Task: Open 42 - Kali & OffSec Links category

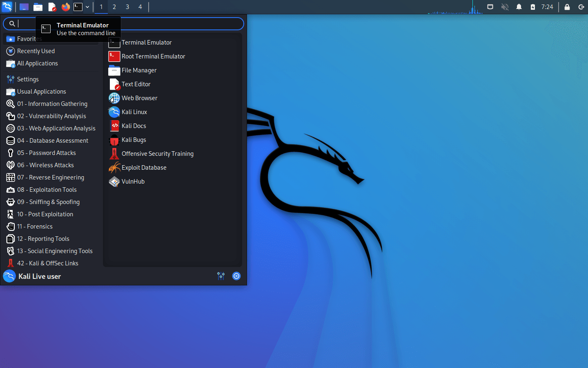Action: point(51,263)
